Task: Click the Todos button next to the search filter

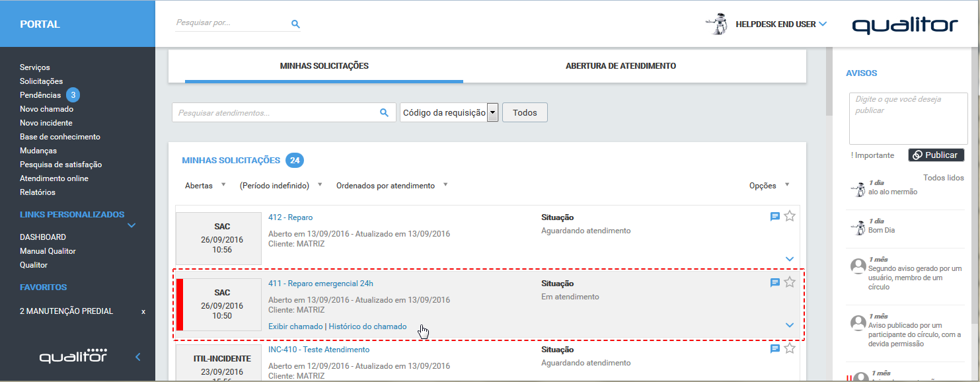Action: 524,112
